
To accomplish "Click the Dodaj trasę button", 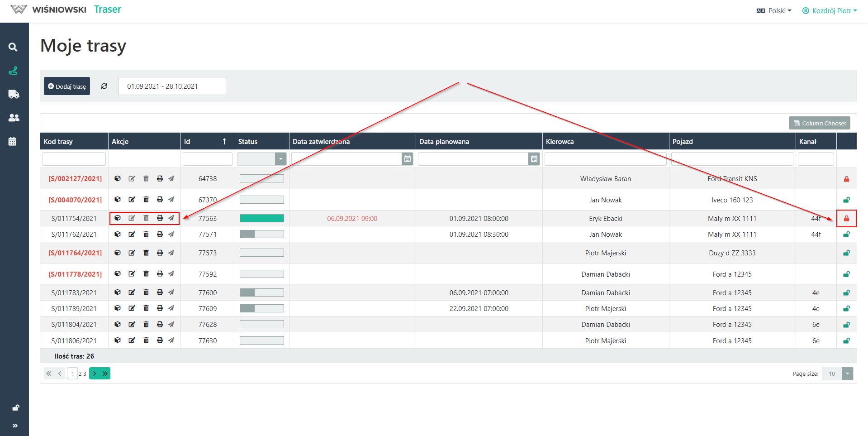I will tap(67, 86).
